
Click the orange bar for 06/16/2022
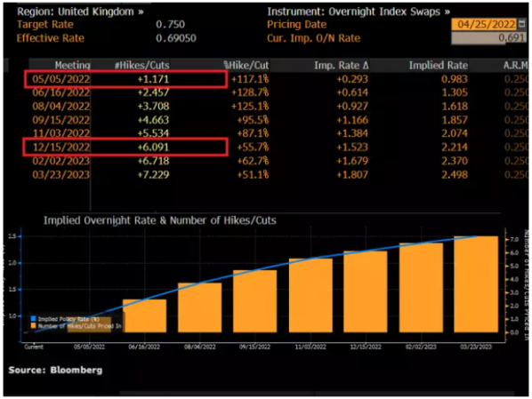point(144,315)
